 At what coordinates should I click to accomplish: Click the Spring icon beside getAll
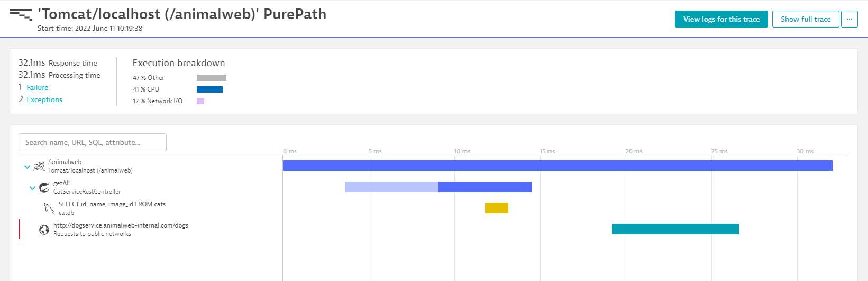click(44, 187)
